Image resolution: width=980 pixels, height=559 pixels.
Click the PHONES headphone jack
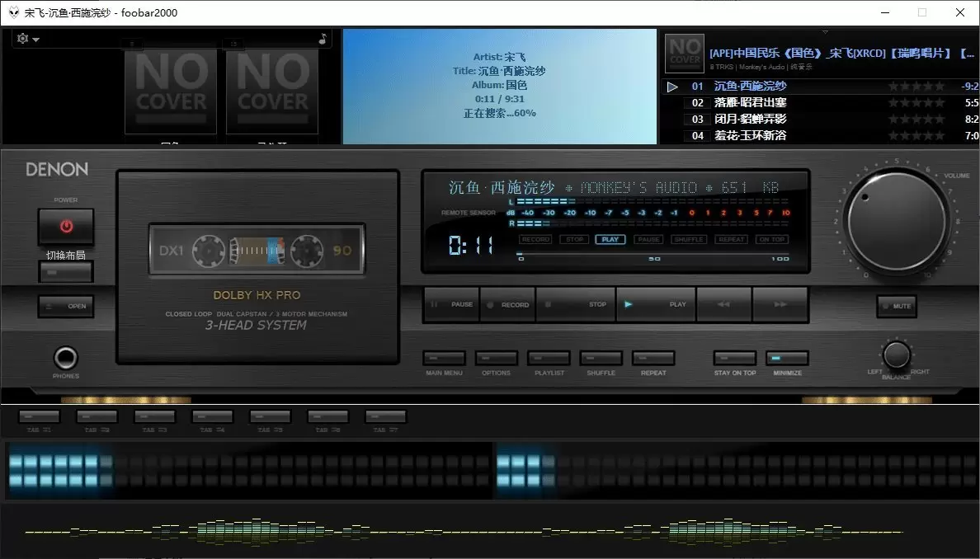[66, 358]
